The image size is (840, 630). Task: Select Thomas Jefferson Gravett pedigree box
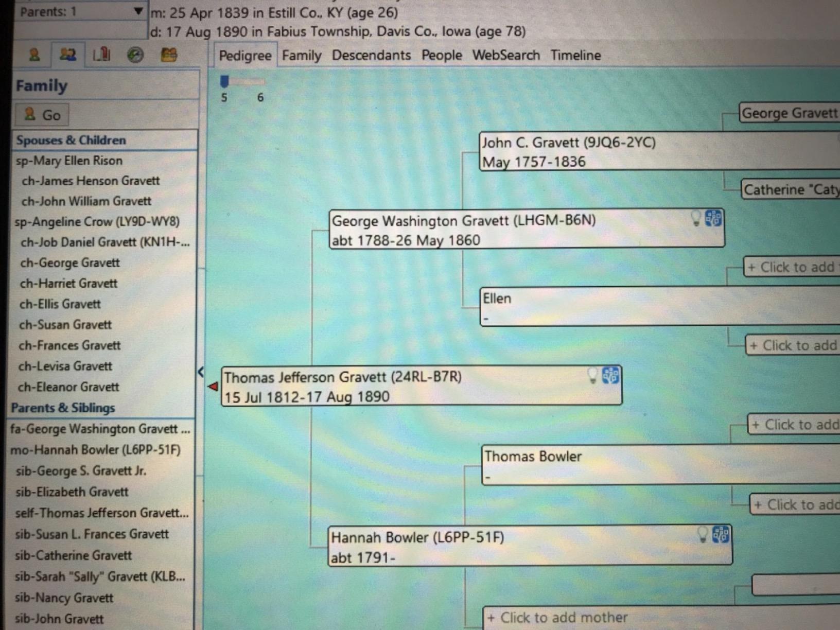coord(422,386)
